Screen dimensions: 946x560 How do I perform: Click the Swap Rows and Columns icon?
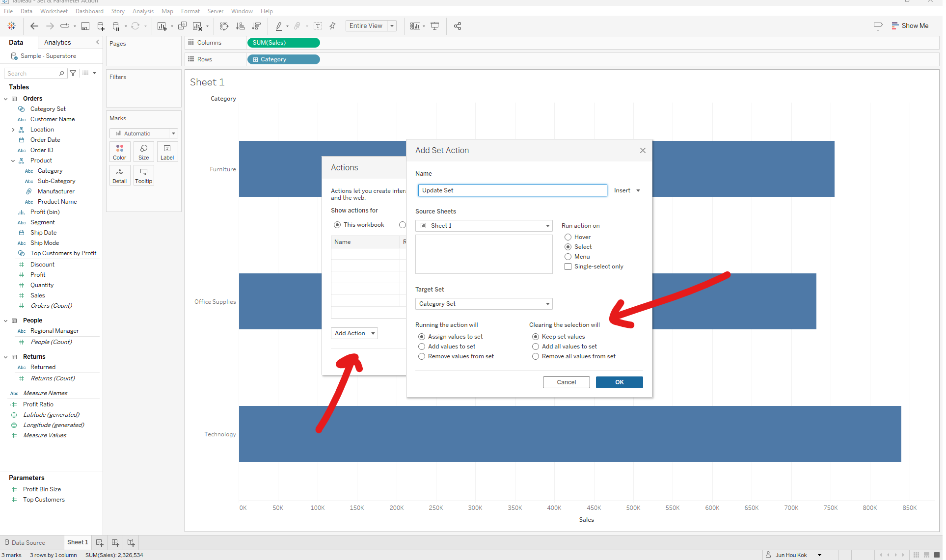coord(224,26)
